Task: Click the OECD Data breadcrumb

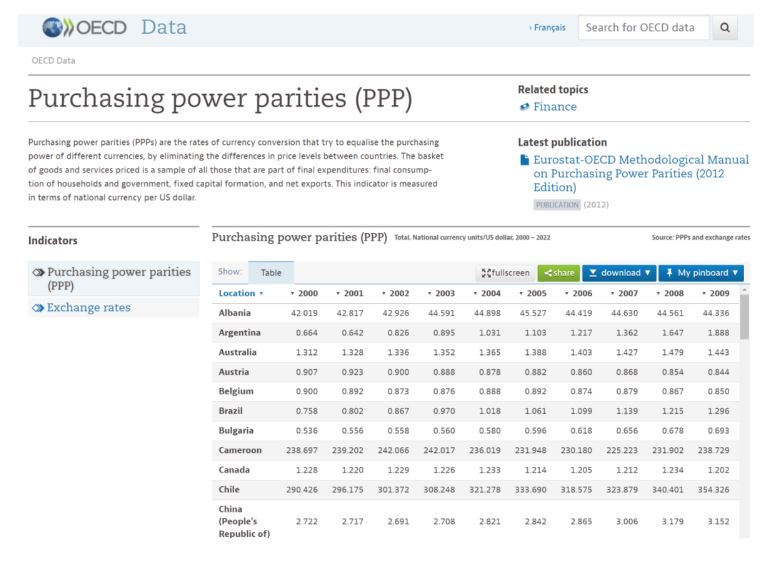Action: tap(53, 61)
